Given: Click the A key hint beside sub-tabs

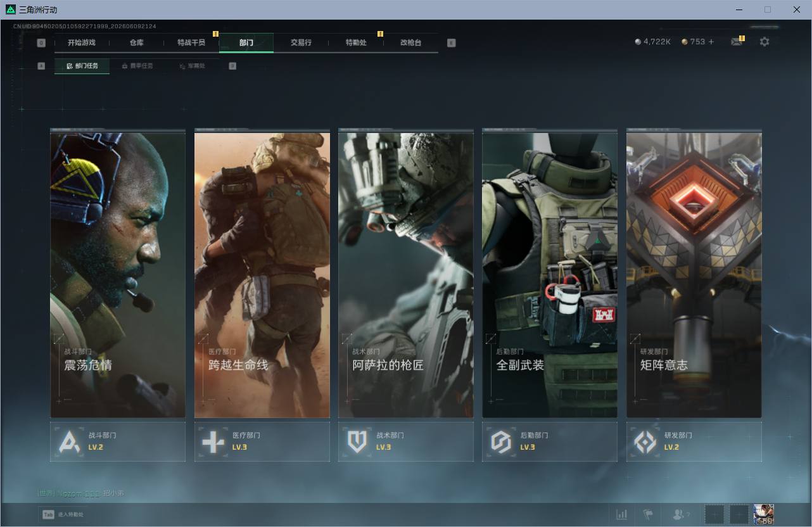Looking at the screenshot, I should [x=41, y=66].
